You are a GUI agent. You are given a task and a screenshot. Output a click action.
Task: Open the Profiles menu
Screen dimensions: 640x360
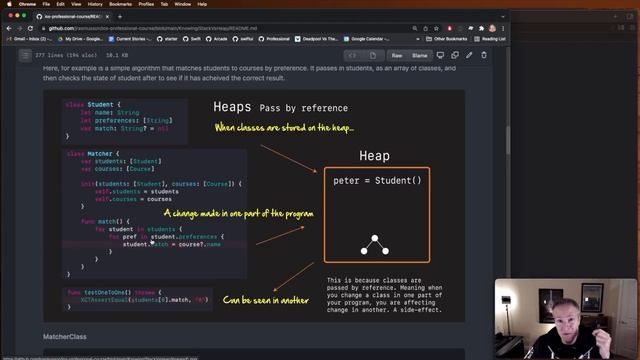click(x=146, y=4)
